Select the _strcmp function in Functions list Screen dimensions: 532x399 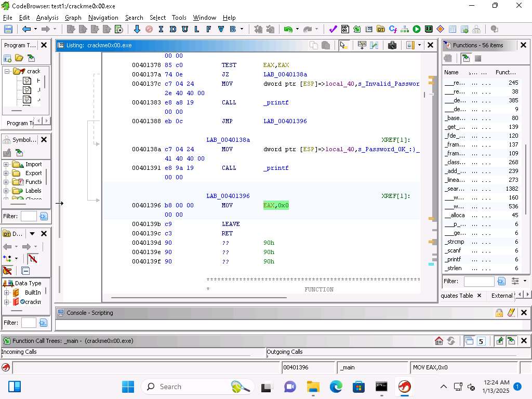click(454, 242)
